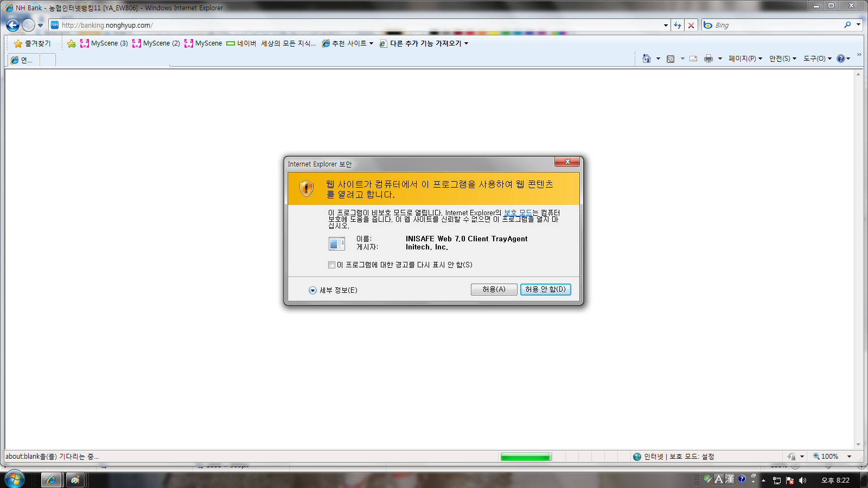Click the add to favorites bar star icon
Image resolution: width=868 pixels, height=488 pixels.
coord(72,43)
